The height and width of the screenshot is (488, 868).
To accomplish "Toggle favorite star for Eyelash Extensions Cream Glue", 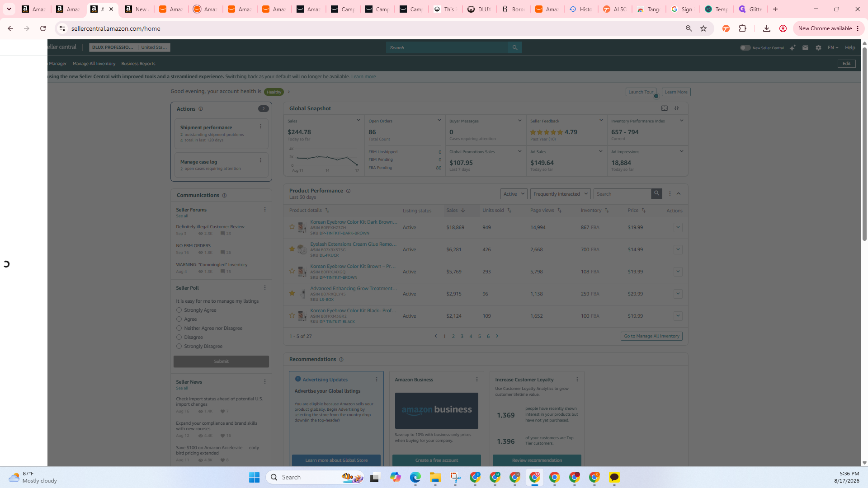I will [x=292, y=249].
